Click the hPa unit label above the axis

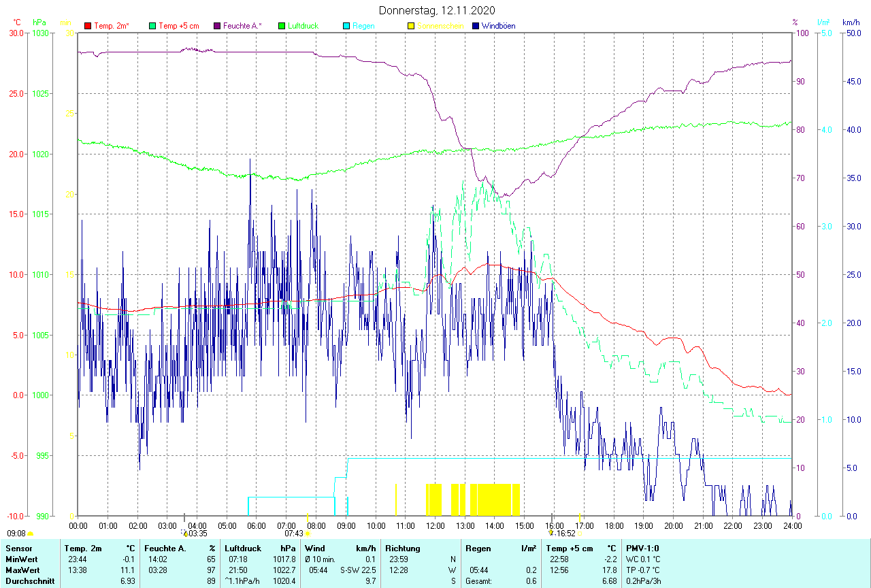click(x=39, y=22)
